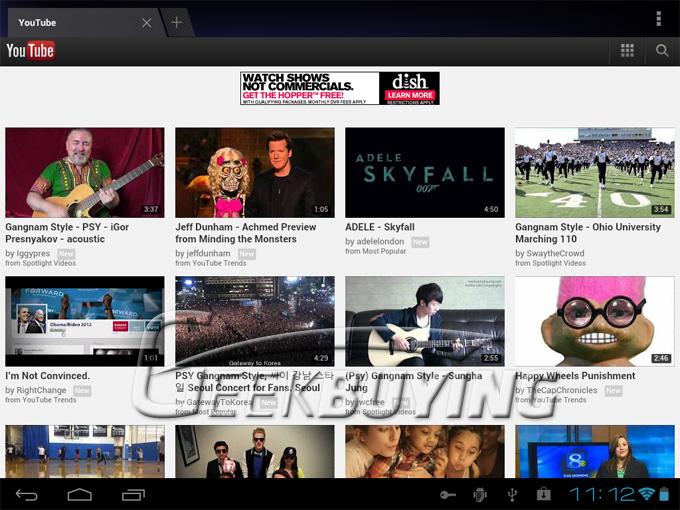This screenshot has height=510, width=680.
Task: Open the Gangnam Style iGor Presnyakov acoustic thumbnail
Action: (x=85, y=173)
